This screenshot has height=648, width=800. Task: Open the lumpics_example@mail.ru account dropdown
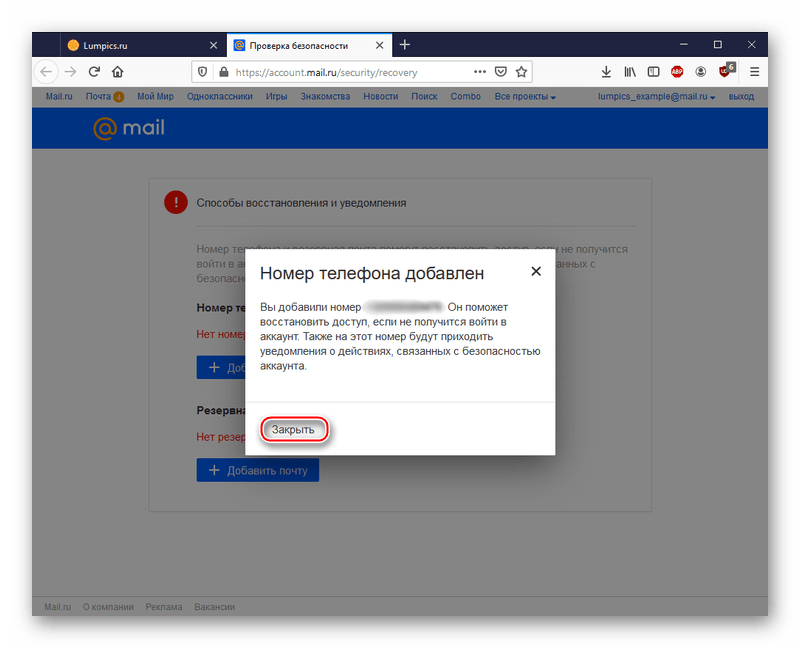tap(656, 97)
